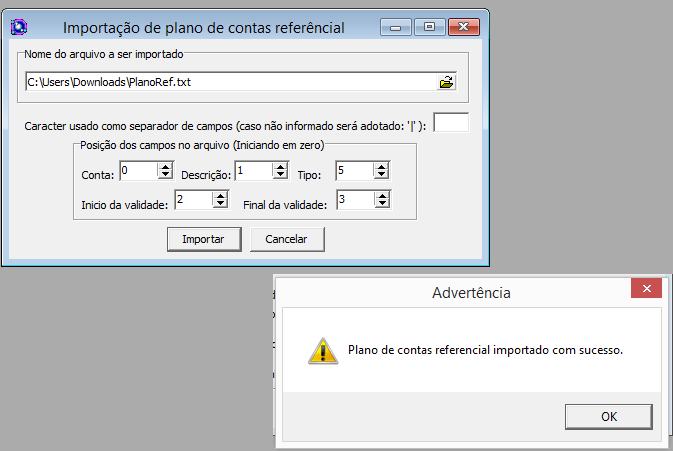Click the Cancelar button
Screen dimensions: 673x451
(287, 239)
